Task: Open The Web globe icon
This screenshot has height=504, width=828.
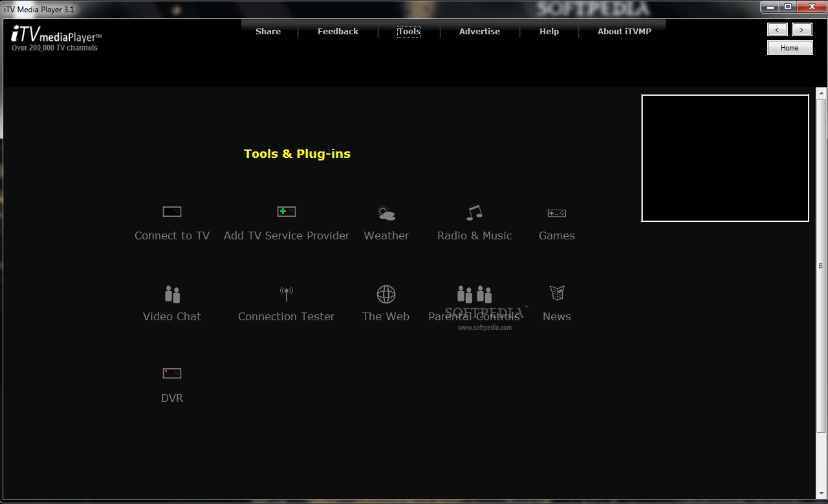Action: coord(386,294)
